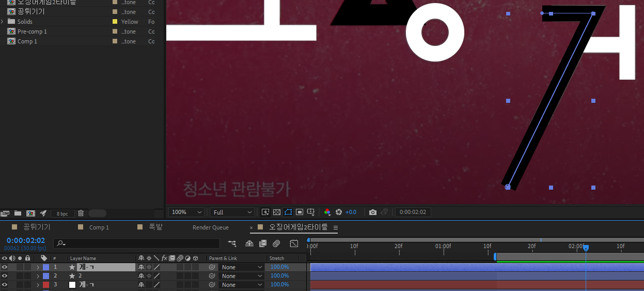The image size is (644, 291).
Task: Toggle quality switch on layer 2
Action: click(156, 276)
